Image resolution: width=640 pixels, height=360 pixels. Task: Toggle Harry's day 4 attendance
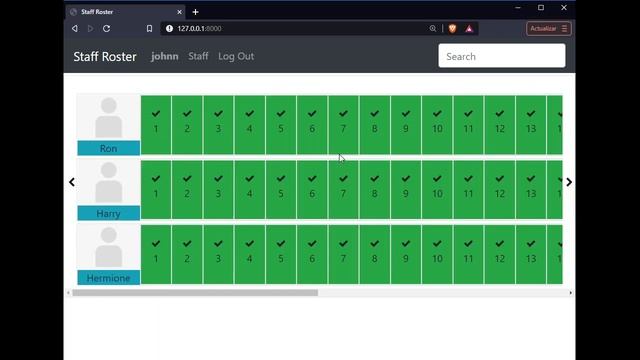pyautogui.click(x=249, y=190)
